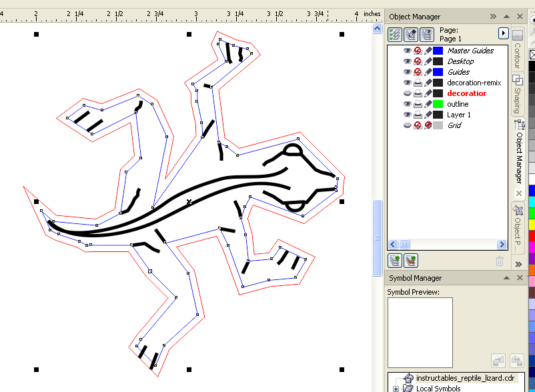Image resolution: width=535 pixels, height=392 pixels.
Task: Unlock editing for the Grid layer
Action: pyautogui.click(x=428, y=125)
